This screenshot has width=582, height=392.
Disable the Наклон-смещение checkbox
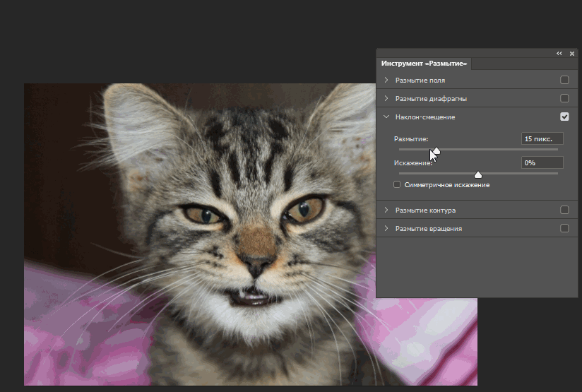pyautogui.click(x=564, y=117)
